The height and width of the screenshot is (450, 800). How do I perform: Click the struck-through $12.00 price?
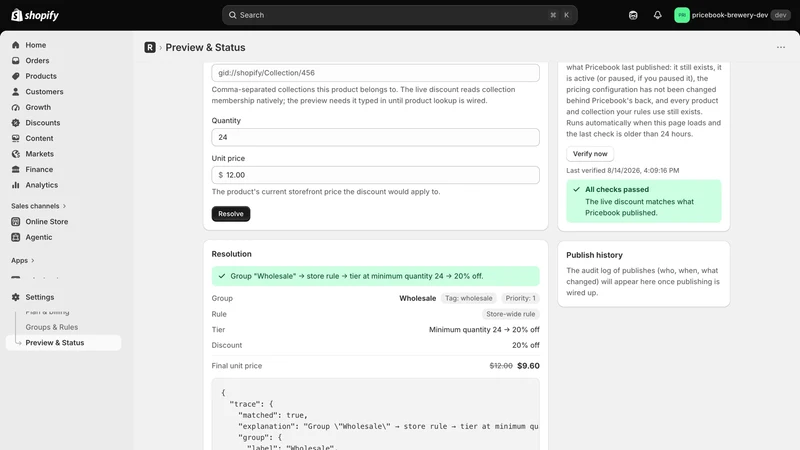click(x=501, y=366)
